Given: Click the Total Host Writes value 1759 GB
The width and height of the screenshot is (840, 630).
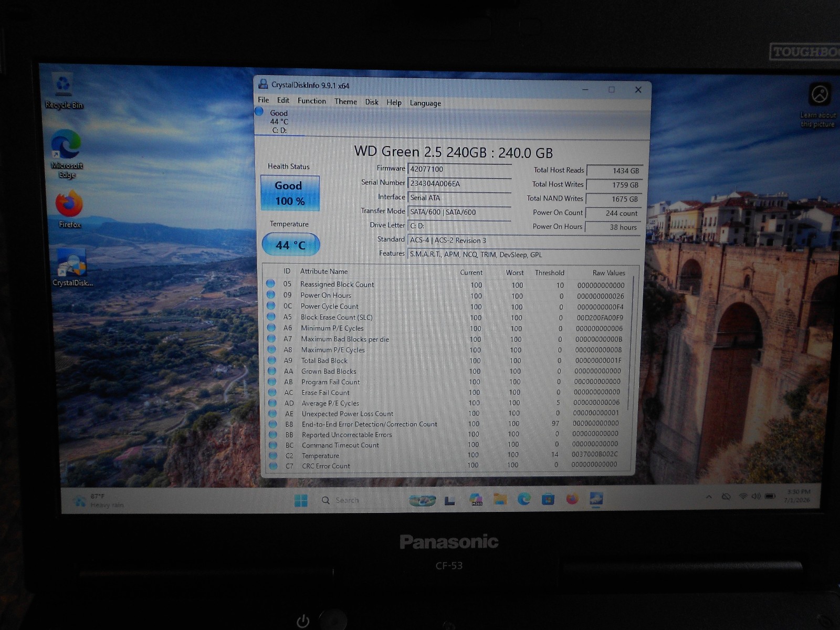Looking at the screenshot, I should pos(614,185).
